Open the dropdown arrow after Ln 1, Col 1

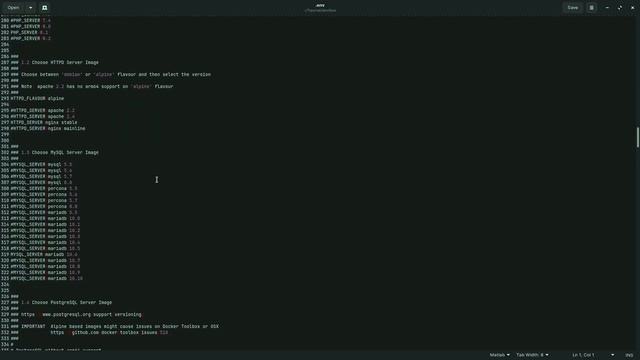612,355
